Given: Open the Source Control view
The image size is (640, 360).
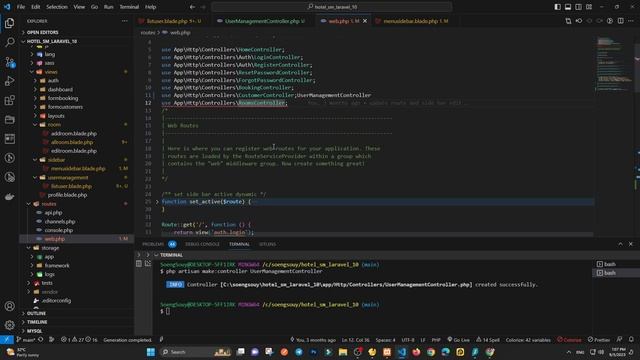Looking at the screenshot, I should [x=9, y=62].
